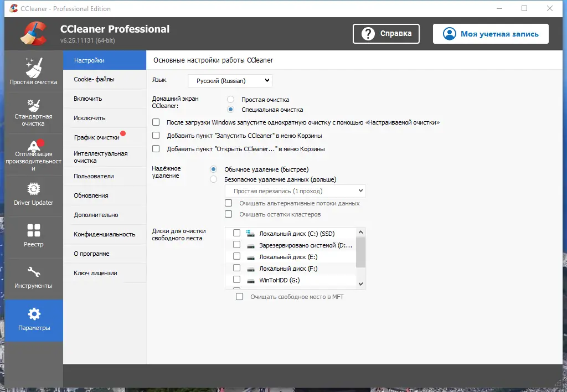Click the drive icon for disk C: (SSD)

[x=250, y=234]
